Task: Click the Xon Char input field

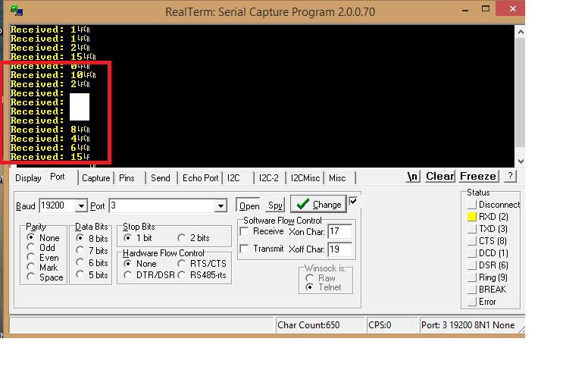Action: point(339,231)
